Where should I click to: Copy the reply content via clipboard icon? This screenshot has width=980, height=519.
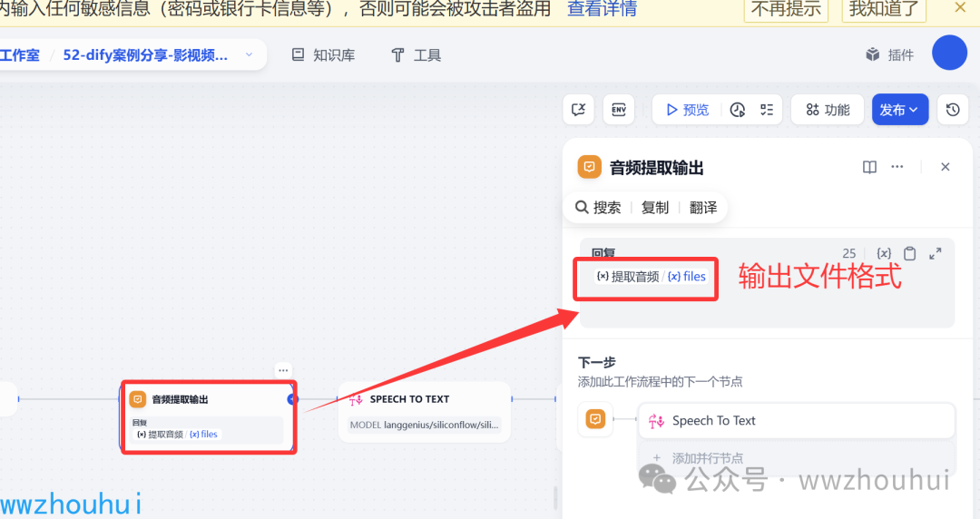(x=910, y=253)
